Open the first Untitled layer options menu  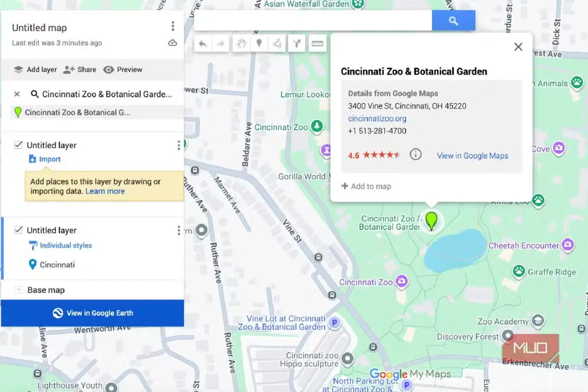pos(178,145)
